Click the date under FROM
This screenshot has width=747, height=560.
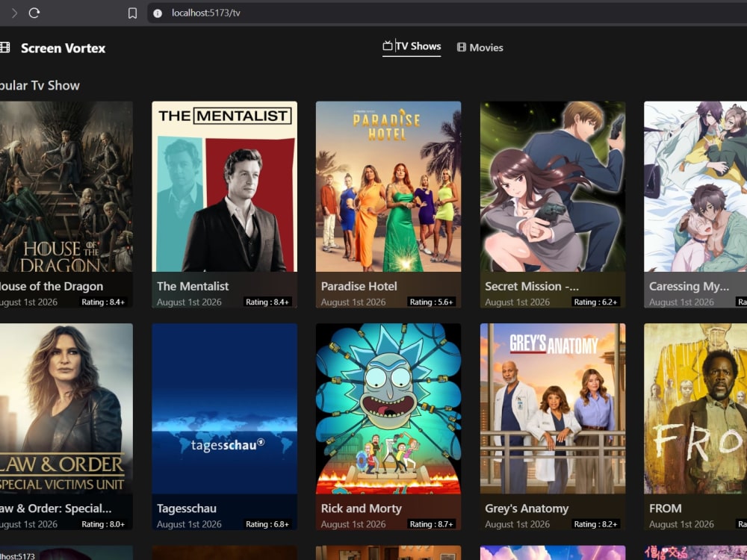[681, 524]
